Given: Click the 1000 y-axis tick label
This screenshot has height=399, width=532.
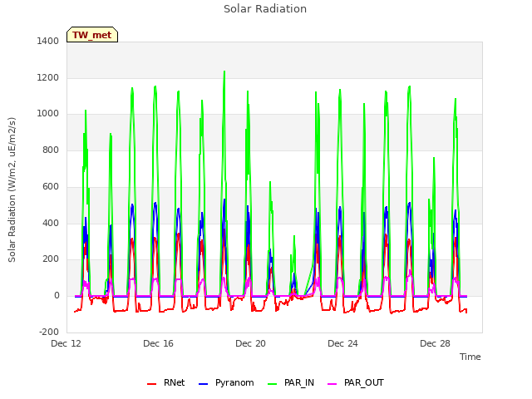Looking at the screenshot, I should coord(48,114).
